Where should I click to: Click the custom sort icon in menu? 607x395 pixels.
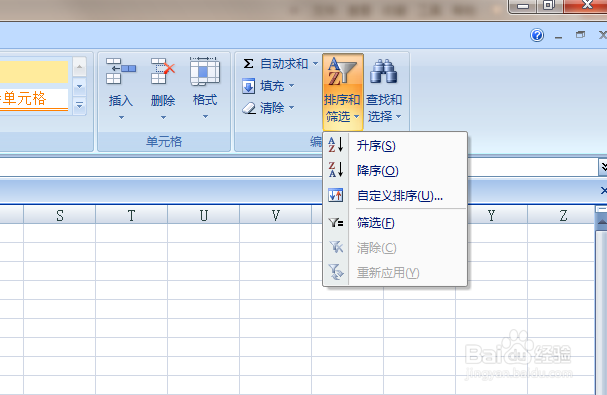[x=336, y=195]
